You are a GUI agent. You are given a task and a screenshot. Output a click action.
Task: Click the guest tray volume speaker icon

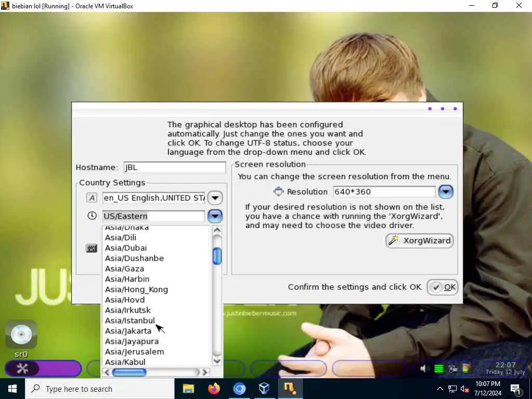click(x=423, y=368)
